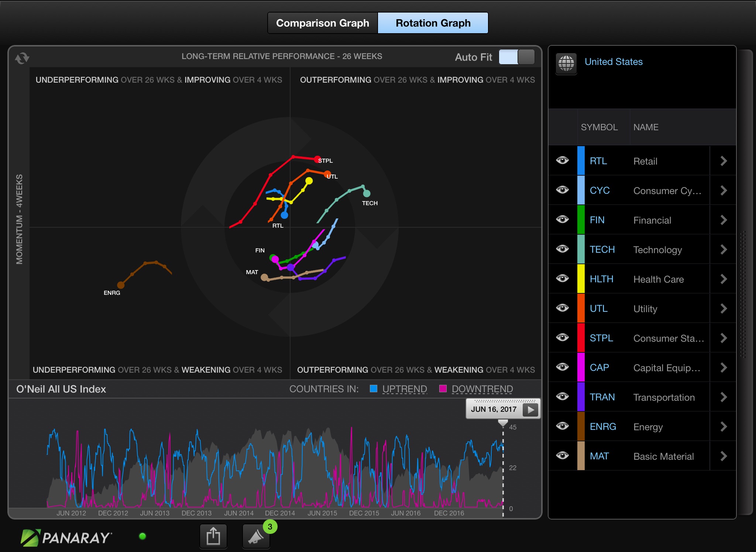Click the ENRG endpoint dot on graph
Screen dimensions: 756x552
(121, 285)
